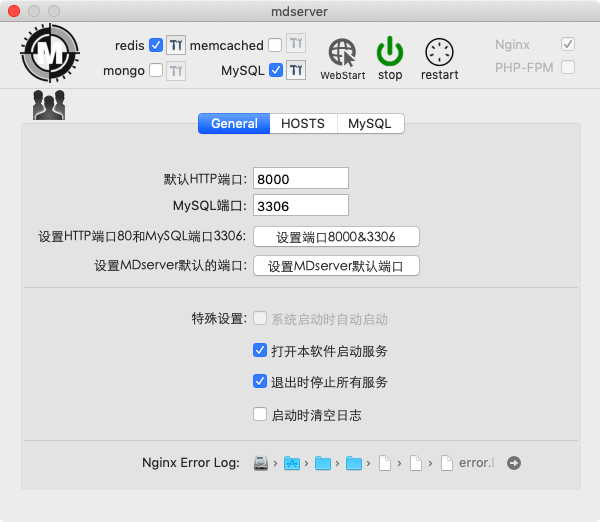The height and width of the screenshot is (522, 600).
Task: Switch to the HOSTS tab
Action: tap(303, 123)
